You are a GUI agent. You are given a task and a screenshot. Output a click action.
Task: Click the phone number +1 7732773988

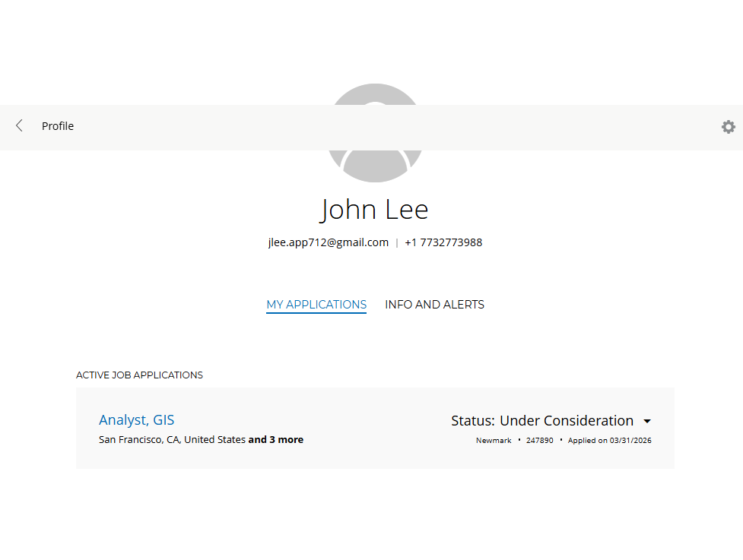click(443, 243)
